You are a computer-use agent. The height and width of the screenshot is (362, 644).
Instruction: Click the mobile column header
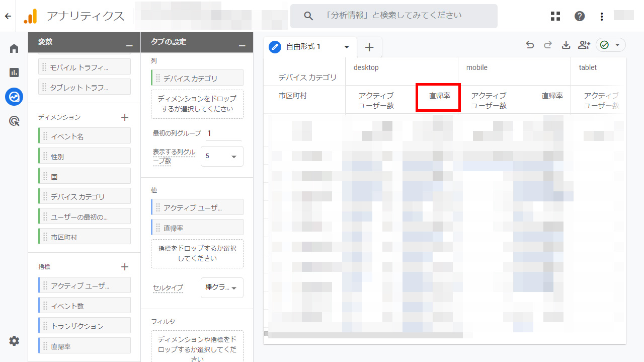click(477, 67)
